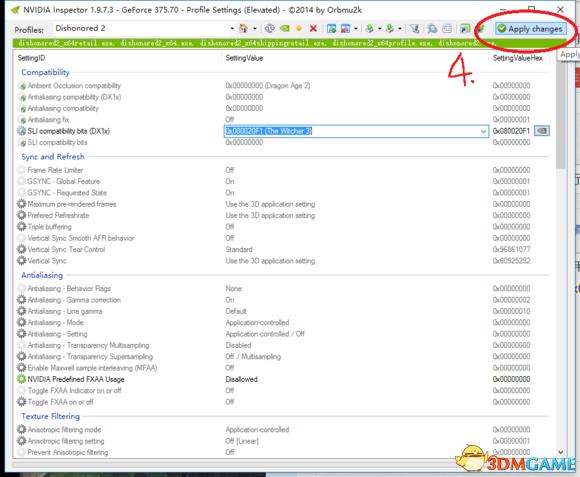Select the Antialiasing fix row
Viewport: 580px width, 477px height.
point(283,119)
